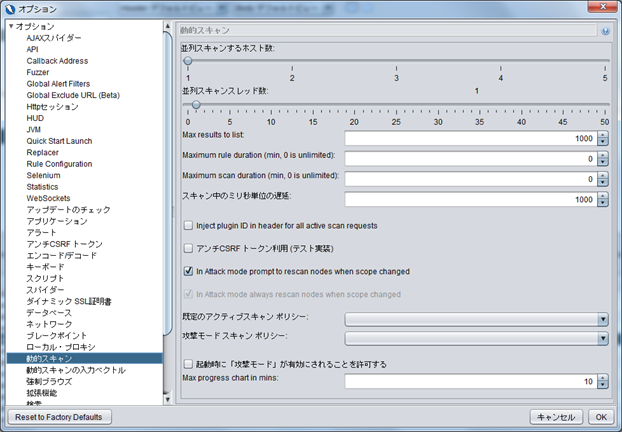The image size is (622, 432).
Task: Increase Max results to list value
Action: (603, 135)
